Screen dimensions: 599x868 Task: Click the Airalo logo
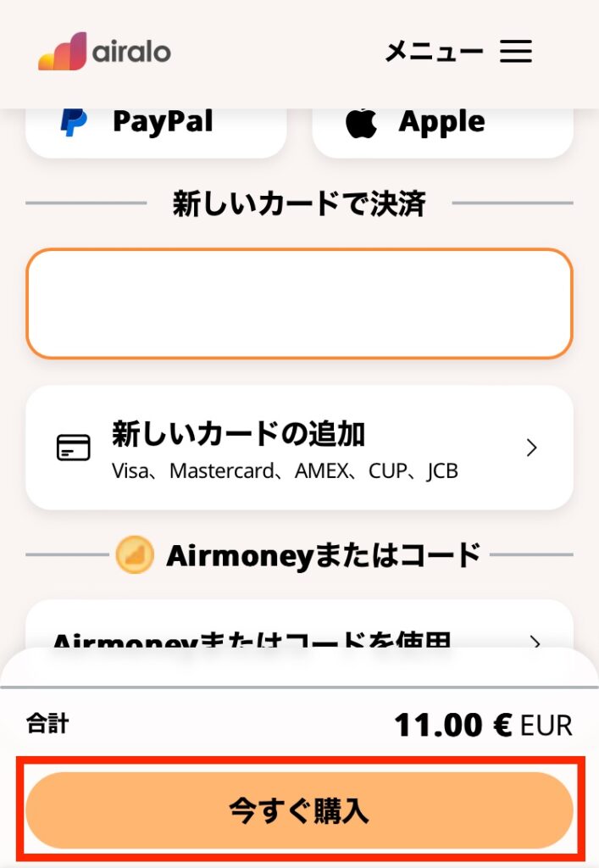[103, 52]
